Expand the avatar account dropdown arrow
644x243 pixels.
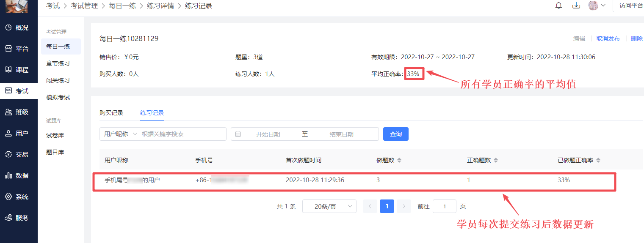603,5
